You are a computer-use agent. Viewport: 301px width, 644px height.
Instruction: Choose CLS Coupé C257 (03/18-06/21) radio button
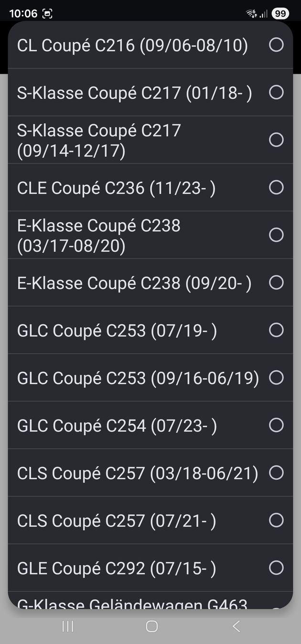(276, 473)
